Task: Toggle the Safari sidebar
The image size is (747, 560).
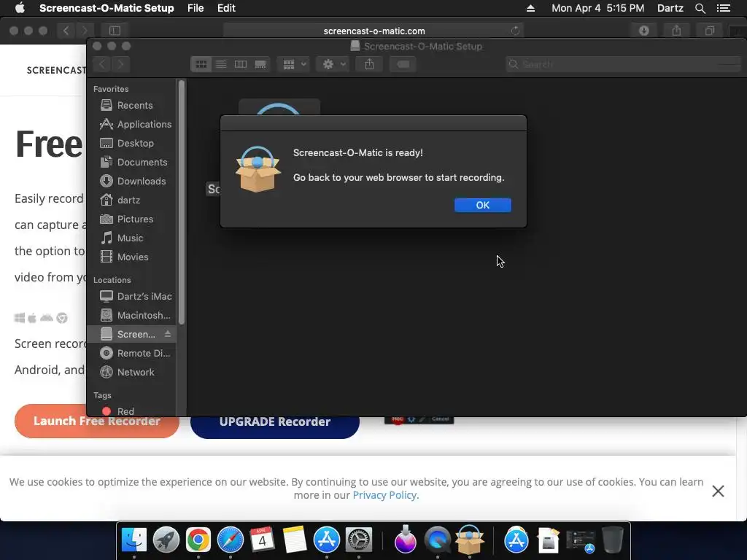Action: click(115, 31)
